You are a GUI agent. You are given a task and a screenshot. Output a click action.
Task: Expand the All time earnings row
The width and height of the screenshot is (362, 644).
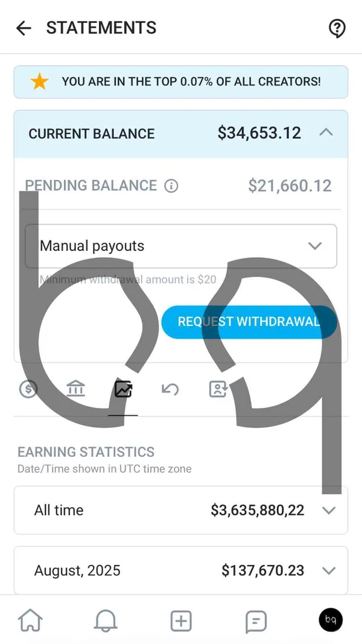(329, 510)
